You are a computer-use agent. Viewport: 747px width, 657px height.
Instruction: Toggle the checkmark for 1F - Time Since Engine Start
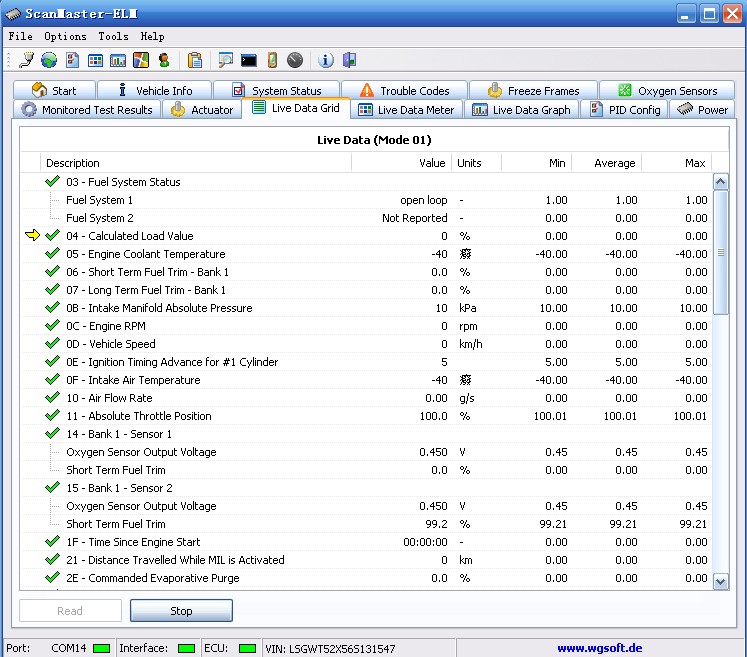coord(52,542)
